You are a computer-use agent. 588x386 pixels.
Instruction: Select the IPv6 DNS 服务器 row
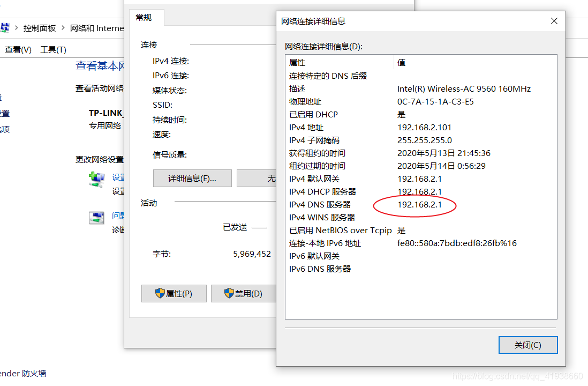pyautogui.click(x=421, y=269)
